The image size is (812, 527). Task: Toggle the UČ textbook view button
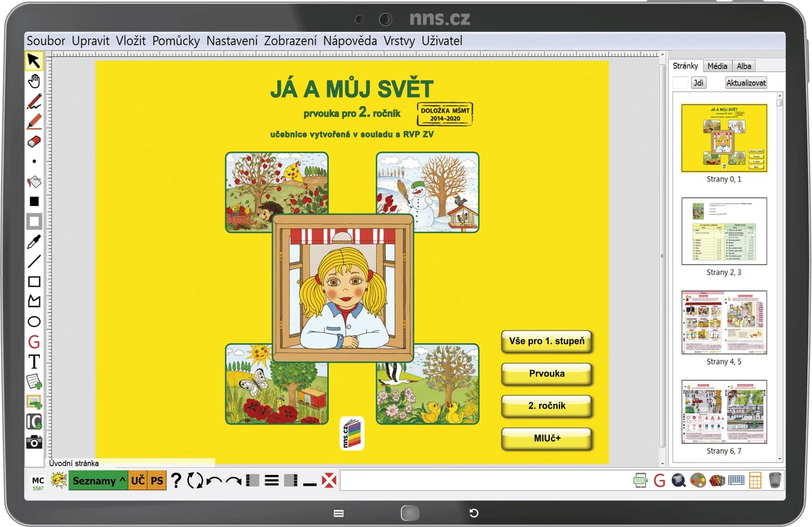pyautogui.click(x=137, y=480)
